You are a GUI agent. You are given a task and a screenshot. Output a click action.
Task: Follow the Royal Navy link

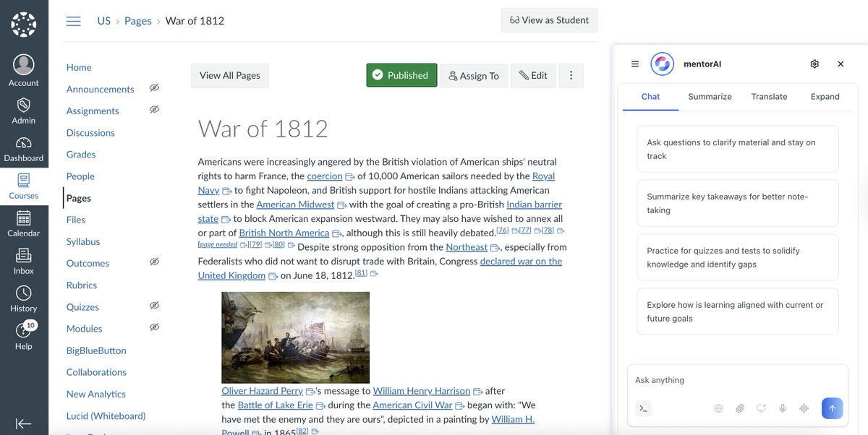[544, 176]
